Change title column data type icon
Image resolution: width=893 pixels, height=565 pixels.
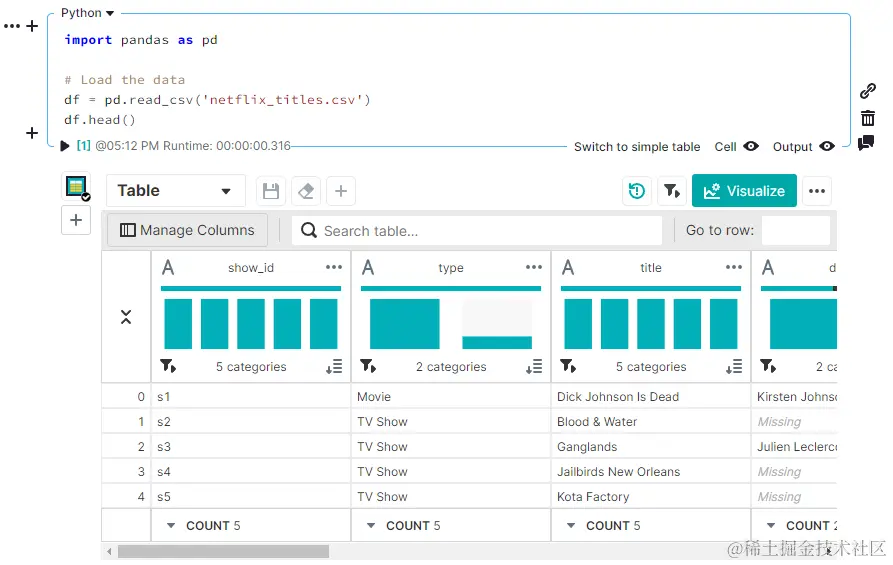(568, 267)
